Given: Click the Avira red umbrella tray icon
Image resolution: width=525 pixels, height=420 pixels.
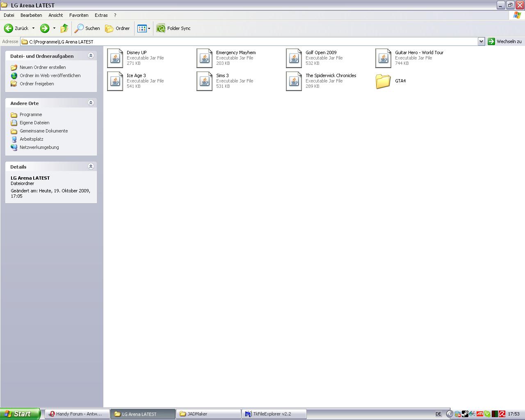Looking at the screenshot, I should (502, 414).
